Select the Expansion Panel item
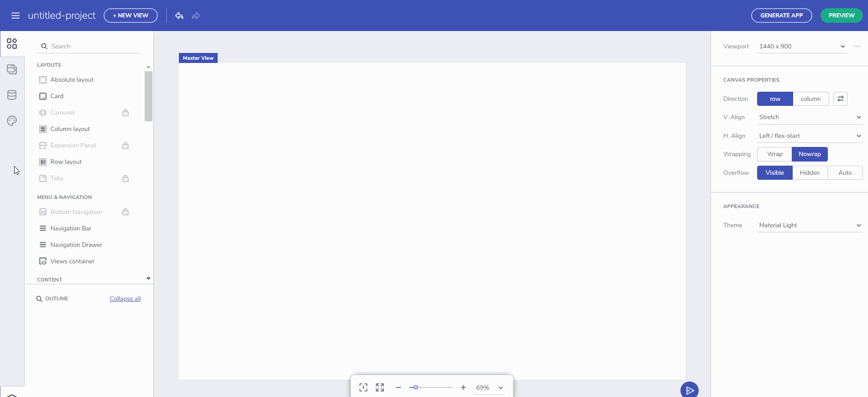This screenshot has width=868, height=397. pos(73,146)
